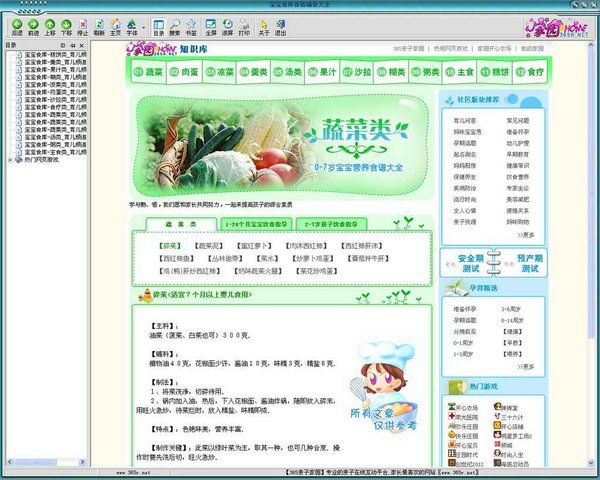The image size is (600, 480).
Task: Open the 【蜜红萝卜】 recipe link
Action: [x=254, y=246]
